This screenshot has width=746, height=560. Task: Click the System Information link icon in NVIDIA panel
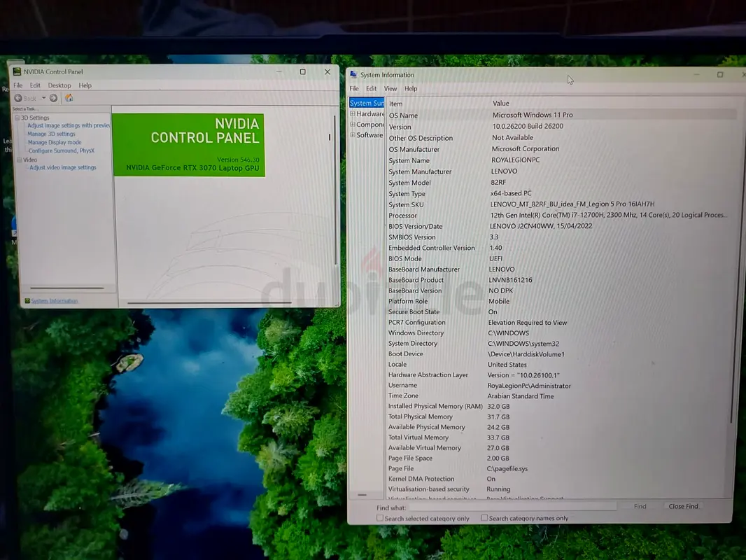tap(27, 301)
